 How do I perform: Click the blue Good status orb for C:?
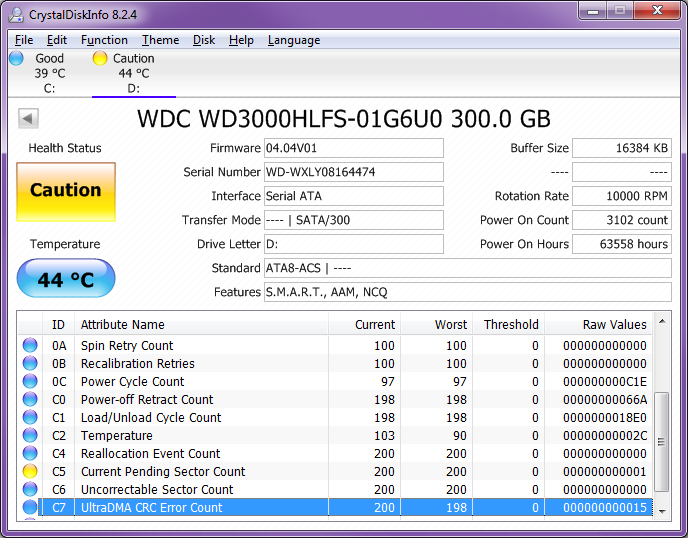point(16,58)
